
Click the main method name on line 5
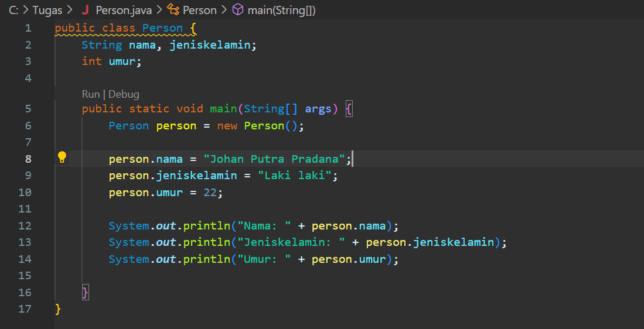223,109
